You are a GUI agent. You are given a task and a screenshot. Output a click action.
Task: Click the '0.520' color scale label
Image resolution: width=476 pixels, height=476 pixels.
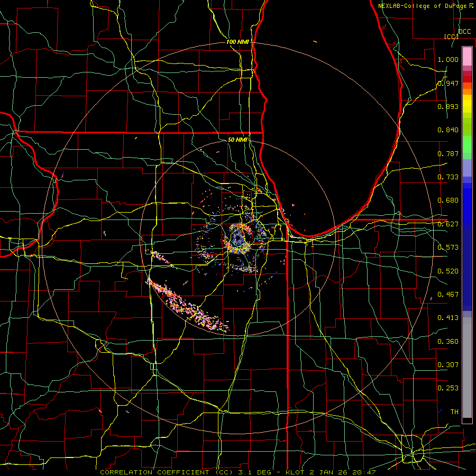tap(448, 271)
